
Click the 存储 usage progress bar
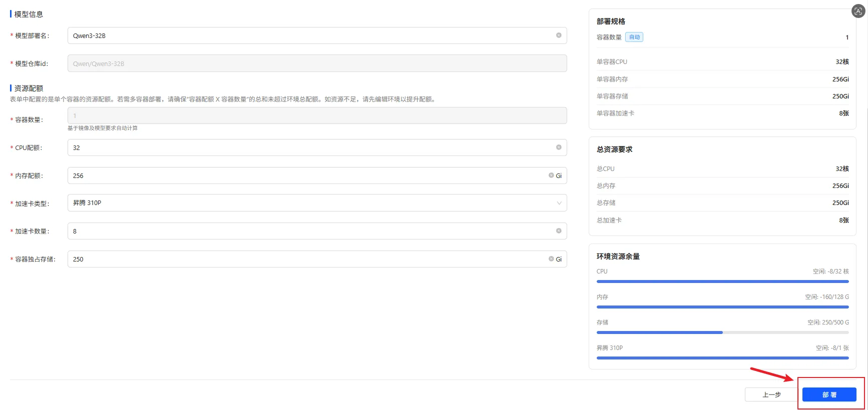pyautogui.click(x=722, y=332)
